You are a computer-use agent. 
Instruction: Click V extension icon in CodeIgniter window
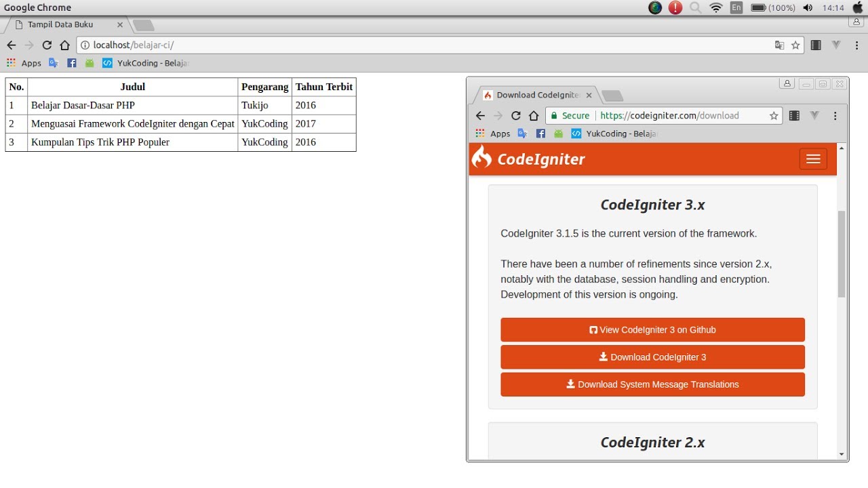[814, 116]
